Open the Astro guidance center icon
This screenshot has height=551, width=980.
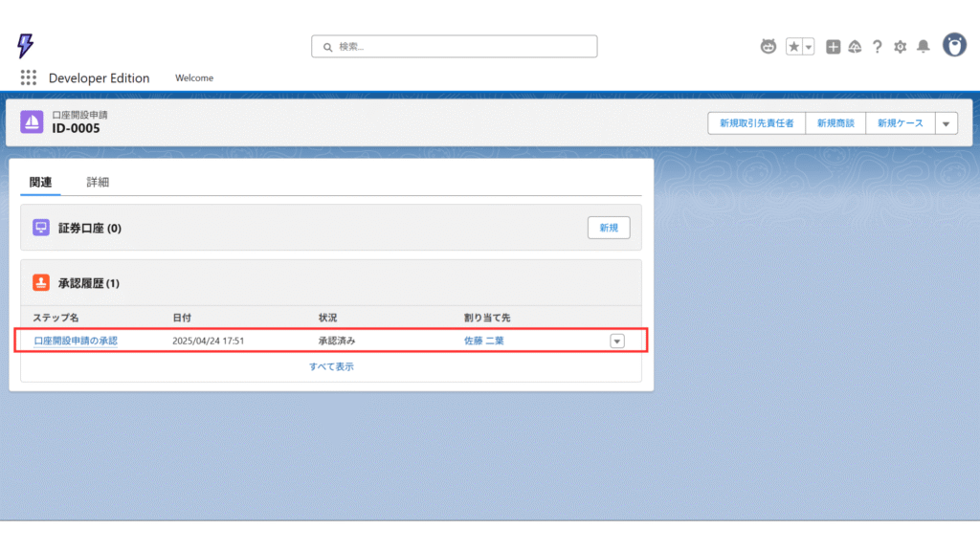pyautogui.click(x=768, y=46)
